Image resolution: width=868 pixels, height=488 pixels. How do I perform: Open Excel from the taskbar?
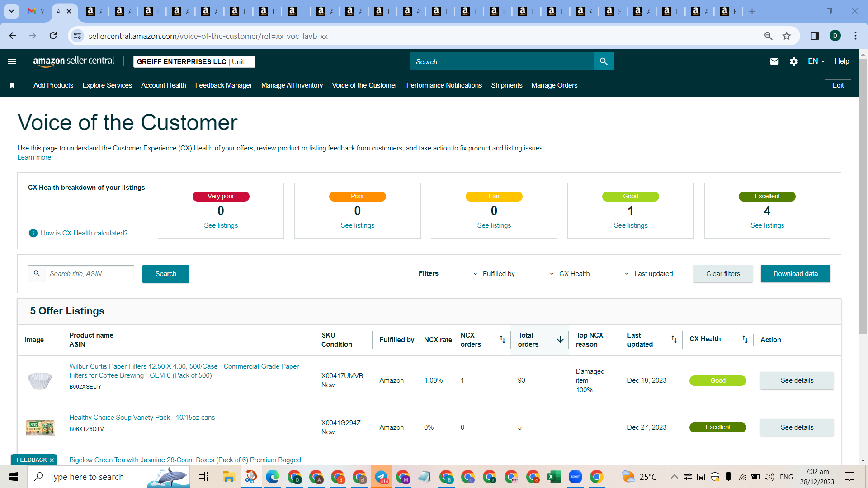(554, 477)
